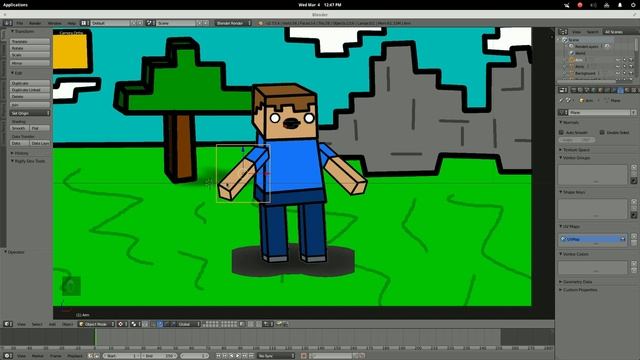Open the 3D viewport View menu
This screenshot has width=640, height=360.
[x=21, y=324]
